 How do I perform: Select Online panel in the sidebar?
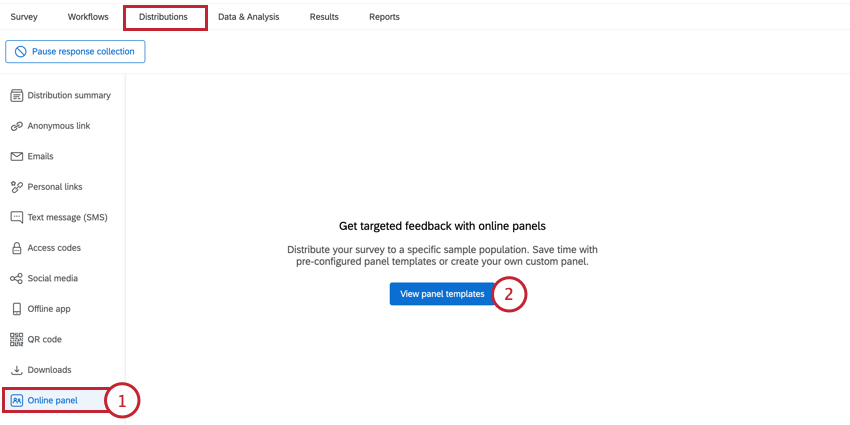(55, 401)
